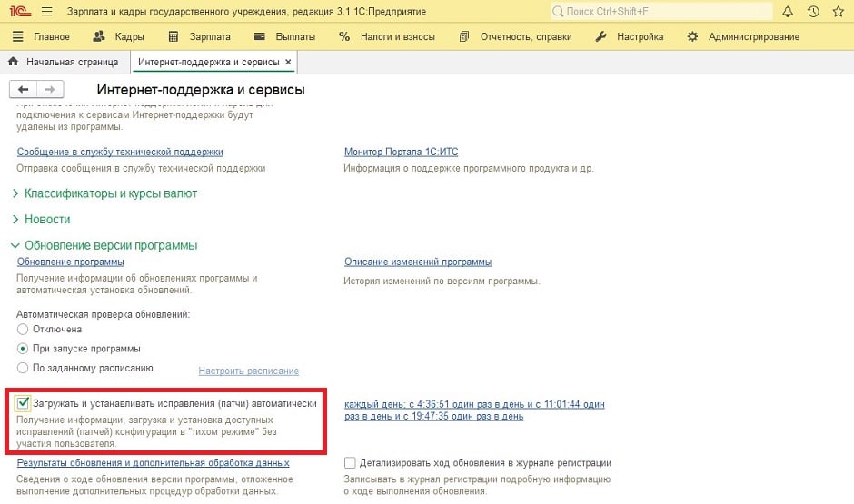Open Отчетность, справки menu section
This screenshot has width=854, height=504.
tap(526, 36)
